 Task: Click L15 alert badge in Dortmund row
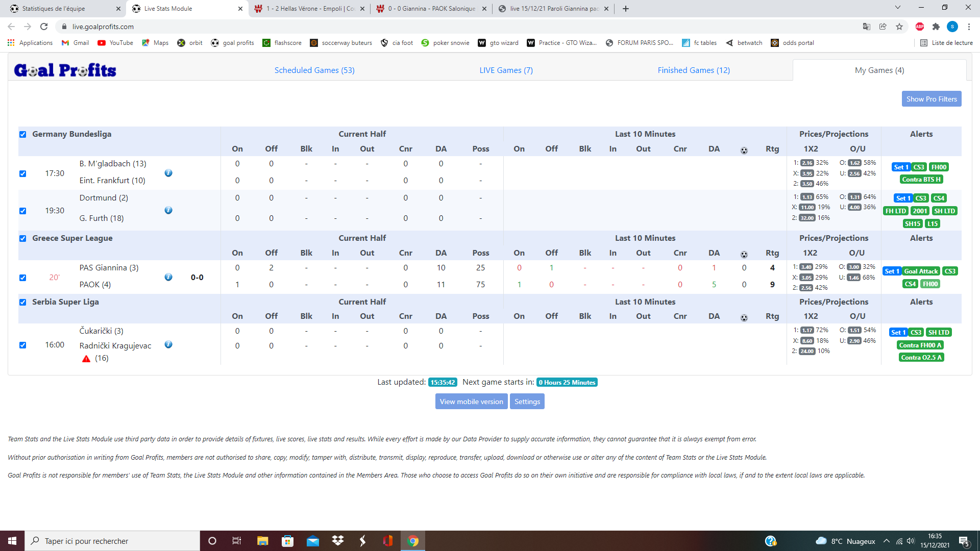(933, 223)
